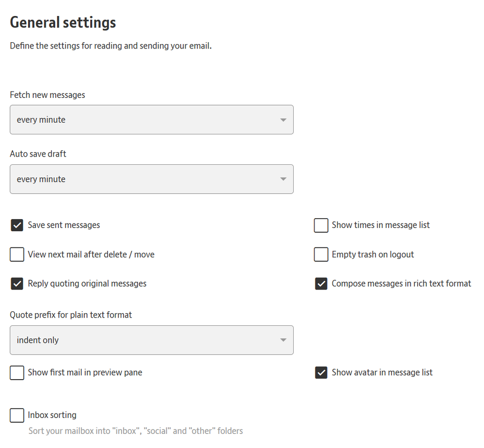
Task: Click the 'Fetch new messages' field label
Action: click(x=47, y=95)
